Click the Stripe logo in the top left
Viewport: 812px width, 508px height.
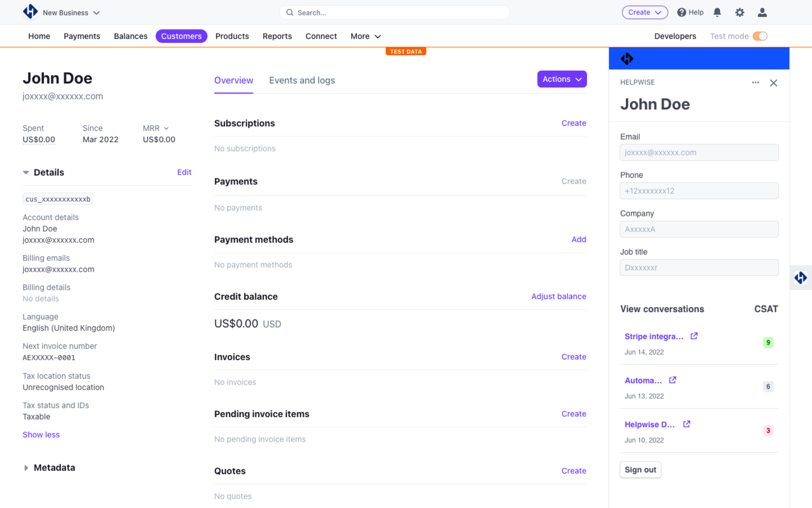30,12
